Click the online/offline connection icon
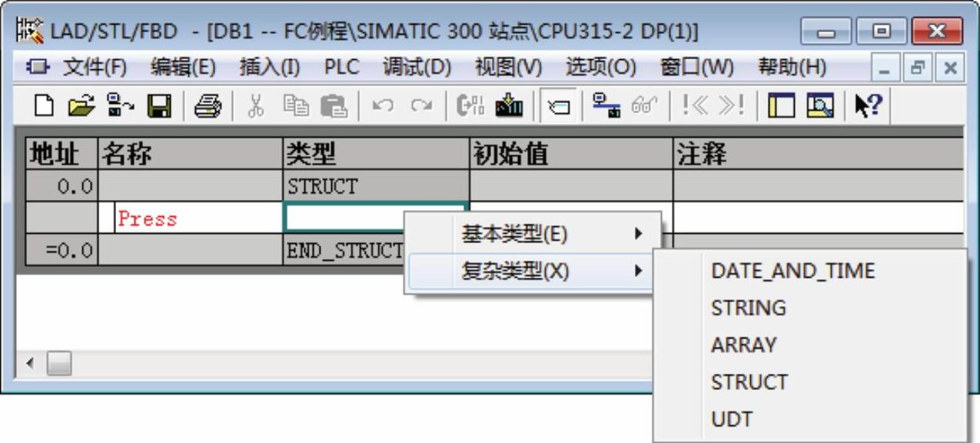980x443 pixels. [x=606, y=106]
